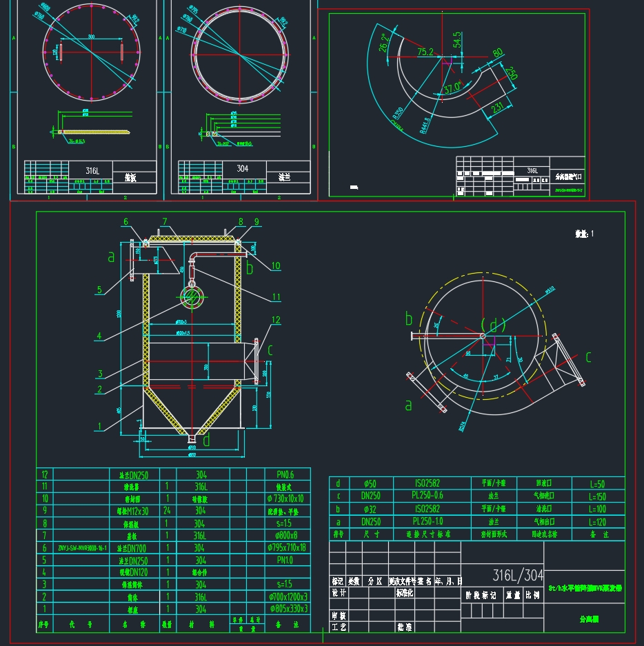
Task: Select balloon number '3' on section view
Action: click(100, 374)
